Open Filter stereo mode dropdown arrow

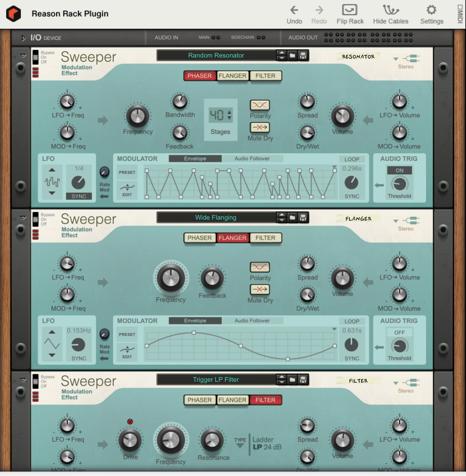(396, 383)
